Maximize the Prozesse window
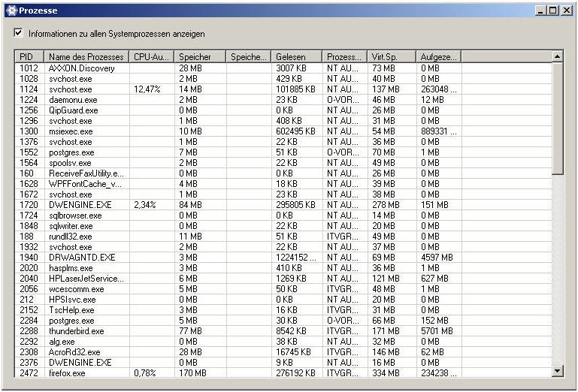Screen dimensions: 578x392 tap(553, 11)
